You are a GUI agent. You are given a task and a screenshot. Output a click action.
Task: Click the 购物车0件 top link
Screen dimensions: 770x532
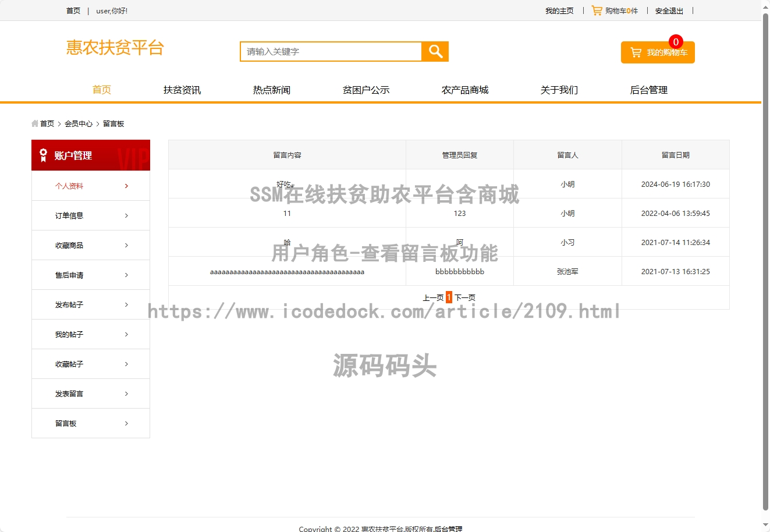pos(622,10)
